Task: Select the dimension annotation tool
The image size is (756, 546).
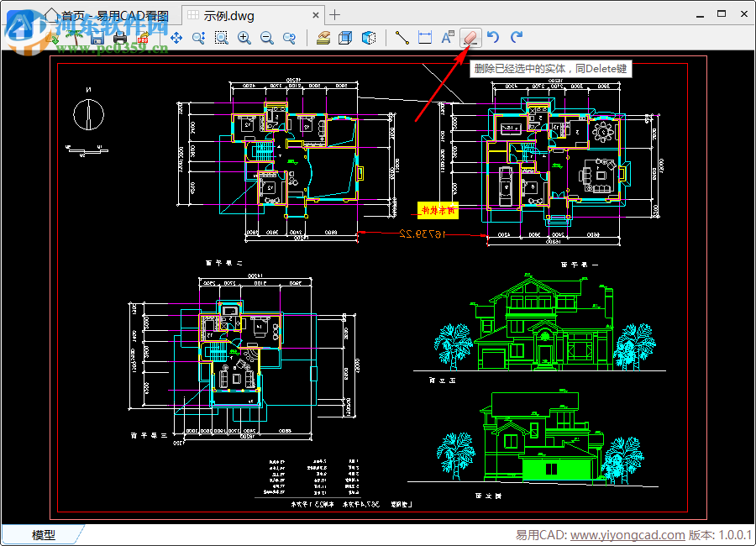Action: point(425,38)
